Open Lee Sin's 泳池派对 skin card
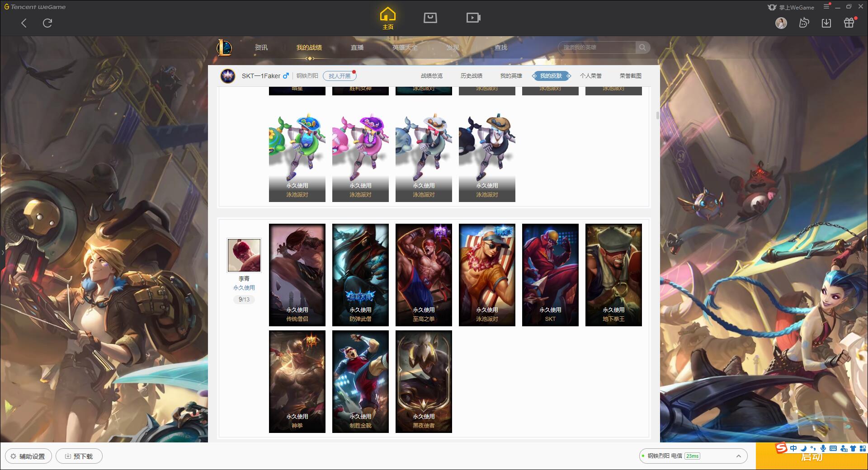Viewport: 868px width, 470px height. (487, 275)
